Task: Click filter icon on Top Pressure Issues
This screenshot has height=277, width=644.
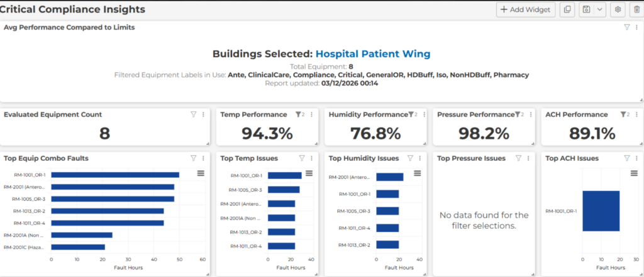Action: click(x=519, y=158)
